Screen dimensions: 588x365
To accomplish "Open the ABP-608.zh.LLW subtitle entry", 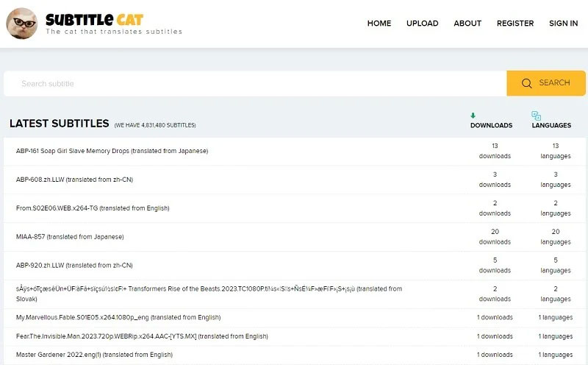I will click(74, 180).
